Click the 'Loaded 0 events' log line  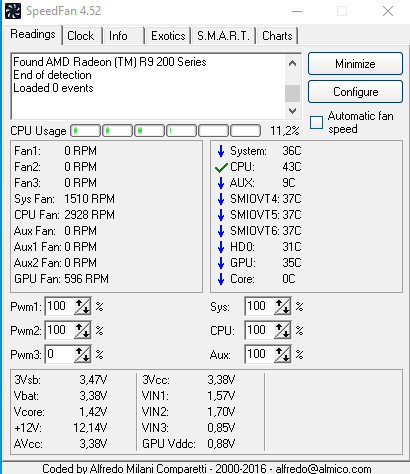click(x=53, y=88)
